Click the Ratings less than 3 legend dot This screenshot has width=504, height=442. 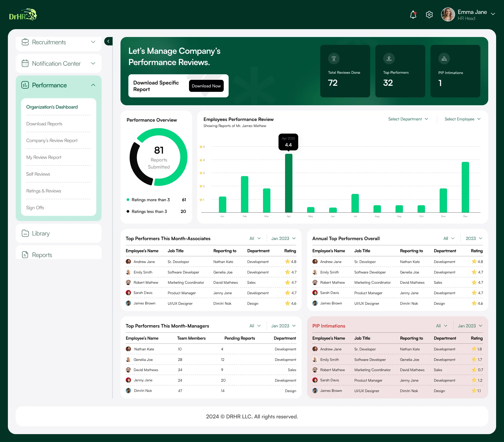(128, 211)
